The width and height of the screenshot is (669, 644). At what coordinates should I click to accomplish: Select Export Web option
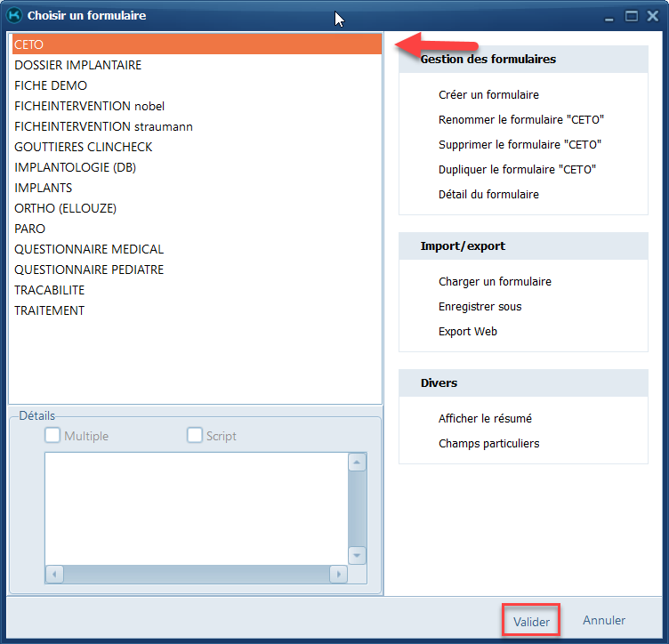click(468, 332)
